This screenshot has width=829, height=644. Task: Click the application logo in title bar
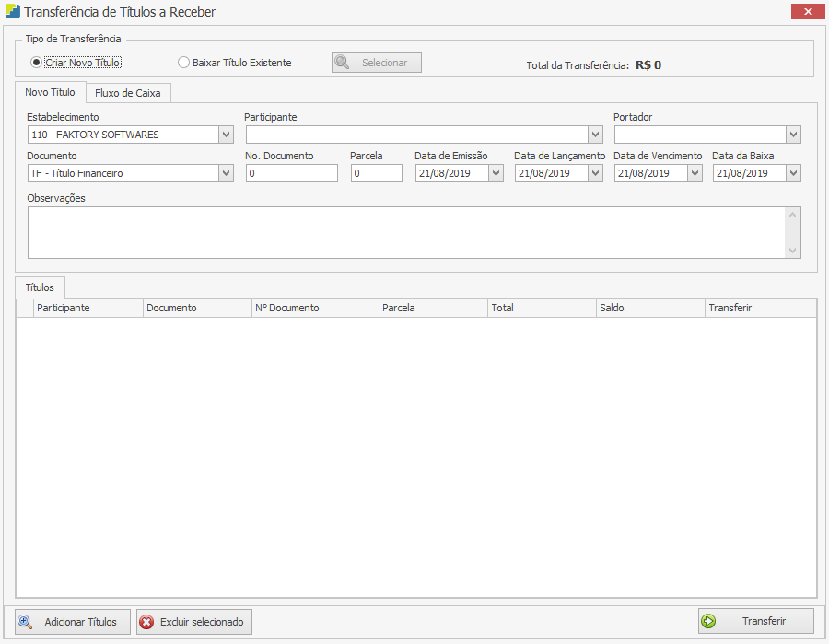(12, 12)
